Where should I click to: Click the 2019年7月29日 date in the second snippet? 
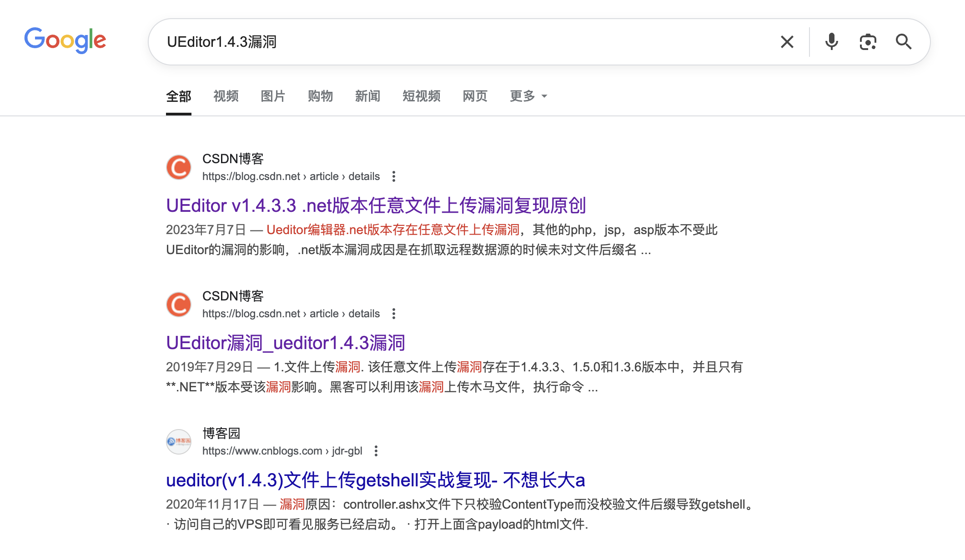[x=210, y=367]
